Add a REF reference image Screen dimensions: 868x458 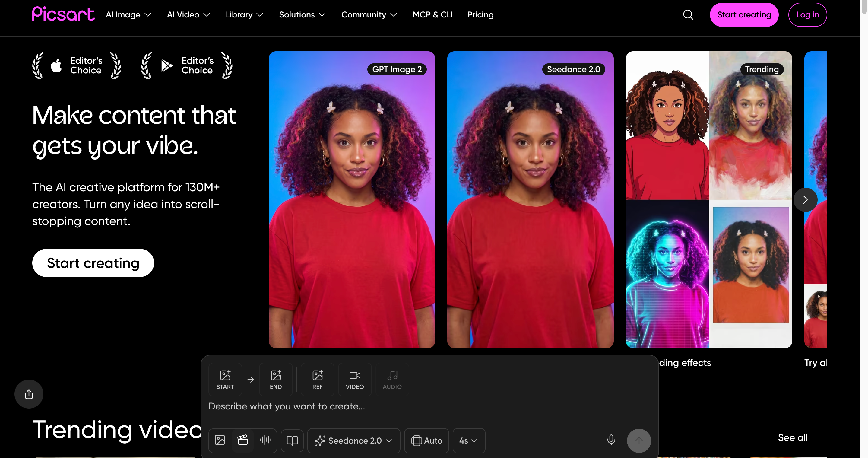tap(317, 380)
